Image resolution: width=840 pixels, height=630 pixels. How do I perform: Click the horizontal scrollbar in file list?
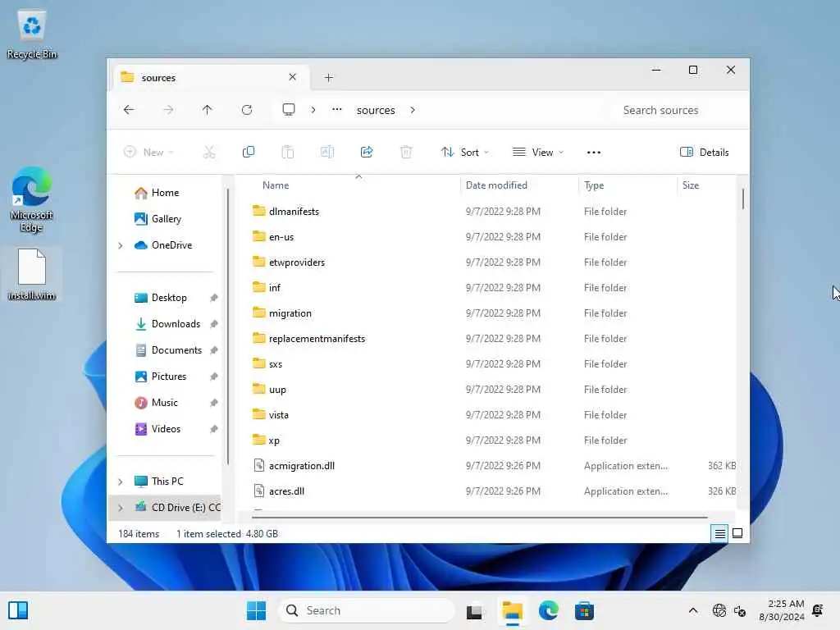479,518
